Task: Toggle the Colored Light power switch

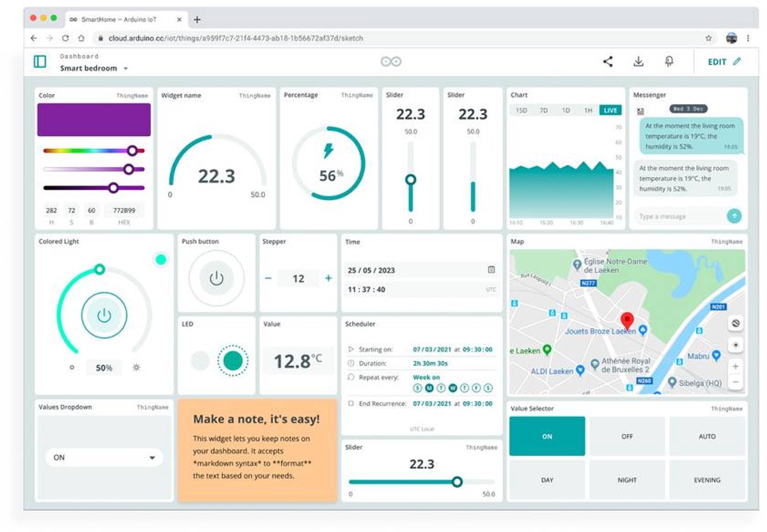Action: (104, 315)
